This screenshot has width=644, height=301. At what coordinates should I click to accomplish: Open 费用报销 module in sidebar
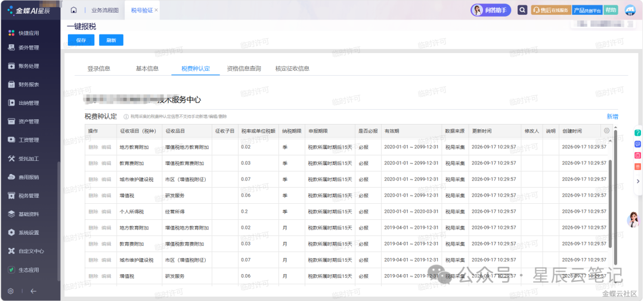pos(24,178)
